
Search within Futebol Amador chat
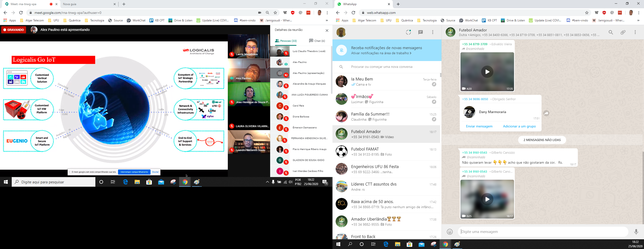pyautogui.click(x=611, y=32)
